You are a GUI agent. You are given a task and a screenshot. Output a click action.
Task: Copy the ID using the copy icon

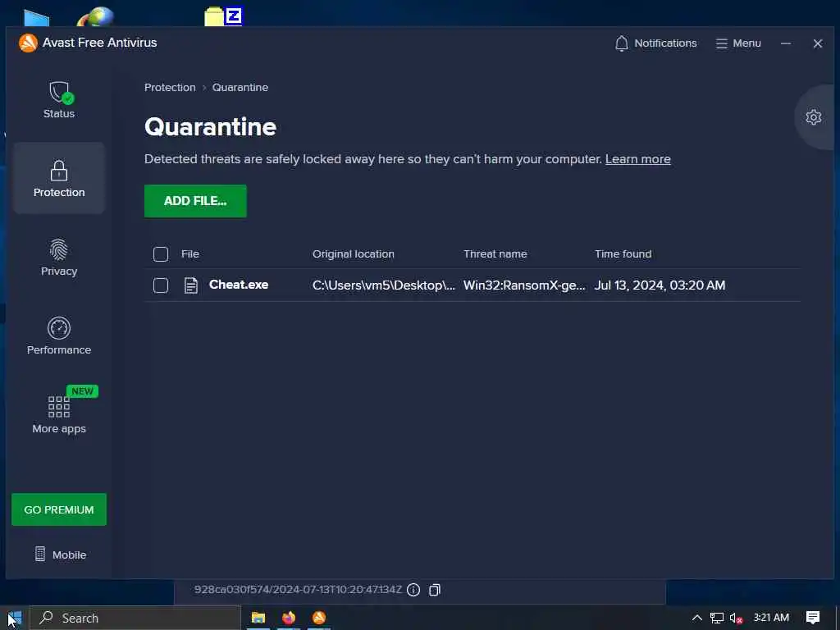435,590
